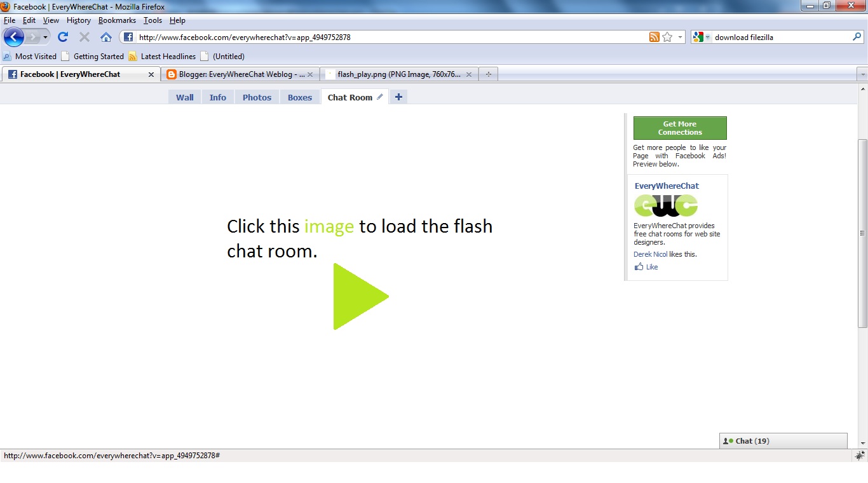This screenshot has width=868, height=483.
Task: Open Derek Nicol's profile link
Action: [x=650, y=254]
